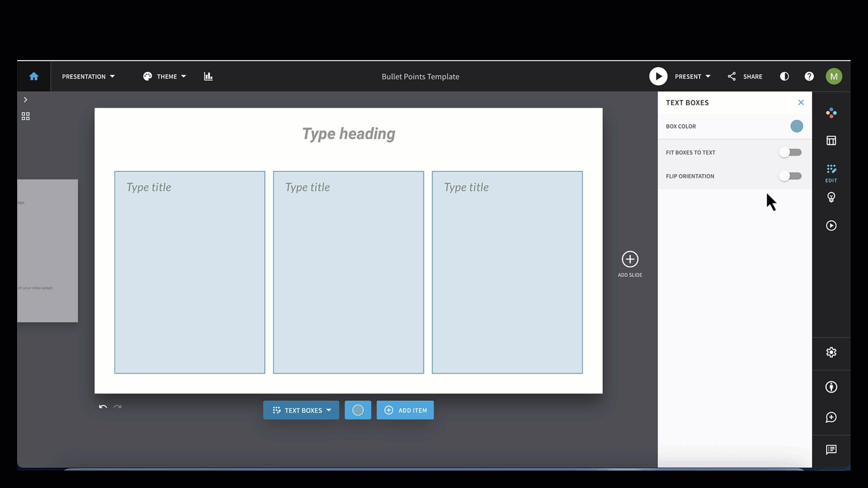Image resolution: width=868 pixels, height=488 pixels.
Task: Open the colorful dots designer icon
Action: [831, 113]
